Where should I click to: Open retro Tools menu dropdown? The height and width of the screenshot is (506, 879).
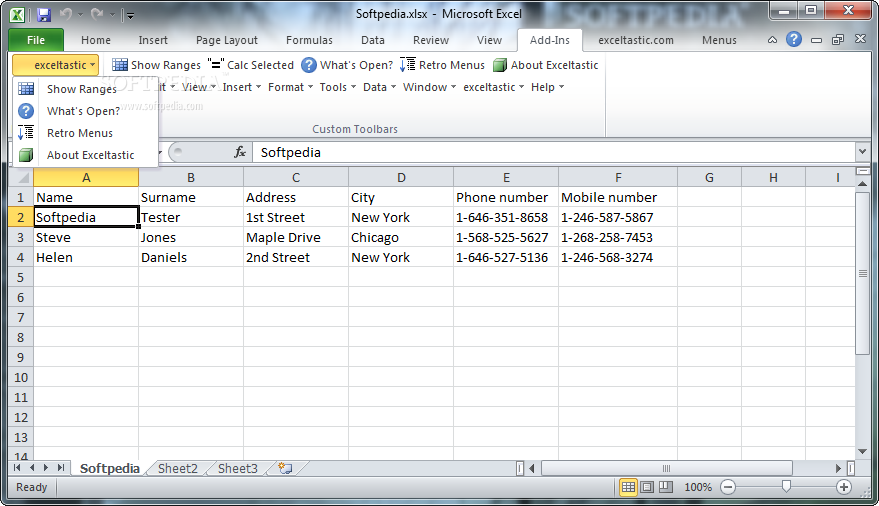337,87
